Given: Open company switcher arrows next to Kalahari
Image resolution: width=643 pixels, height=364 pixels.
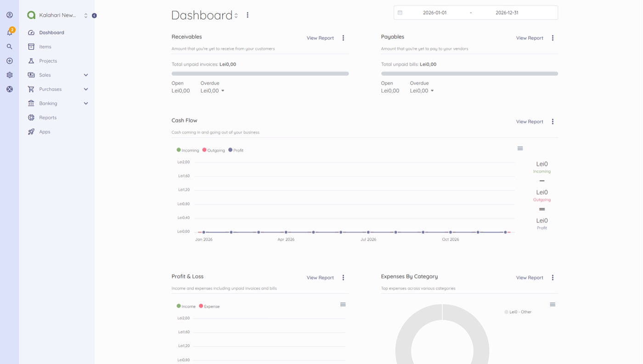Looking at the screenshot, I should pos(85,16).
